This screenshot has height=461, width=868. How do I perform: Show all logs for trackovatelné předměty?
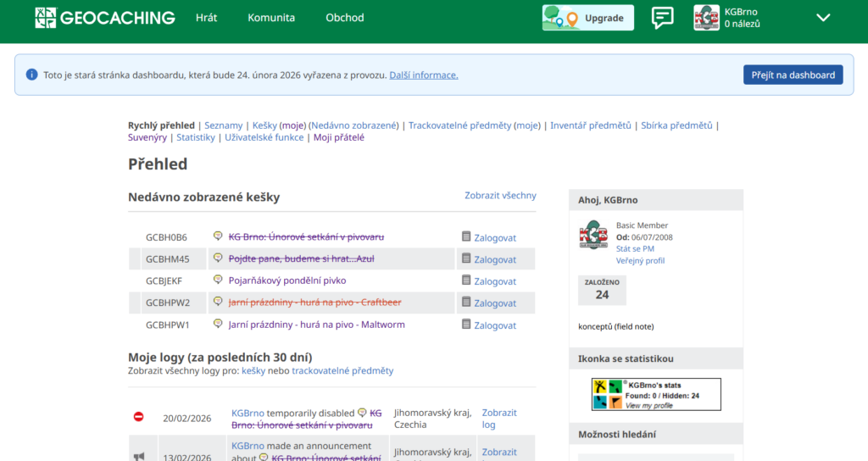click(x=342, y=371)
